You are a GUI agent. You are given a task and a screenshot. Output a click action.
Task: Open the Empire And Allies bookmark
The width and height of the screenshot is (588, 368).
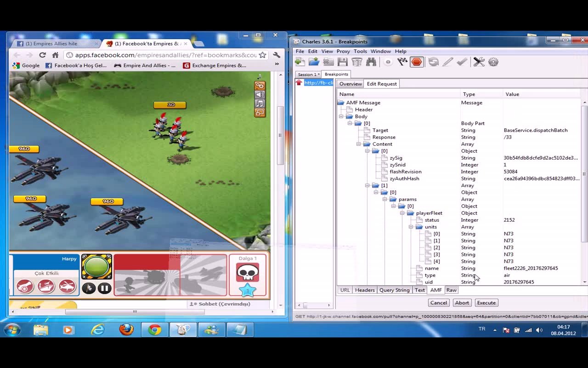tap(145, 65)
